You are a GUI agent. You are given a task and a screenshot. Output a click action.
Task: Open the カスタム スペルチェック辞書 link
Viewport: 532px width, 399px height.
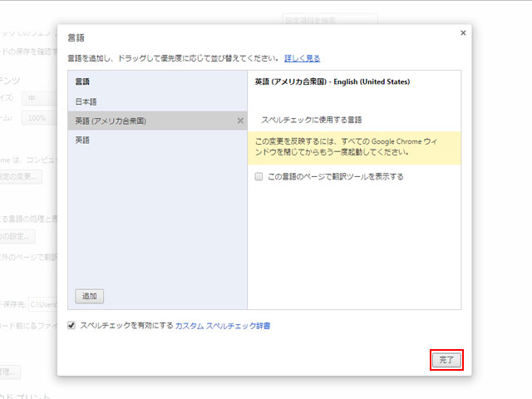(x=222, y=326)
